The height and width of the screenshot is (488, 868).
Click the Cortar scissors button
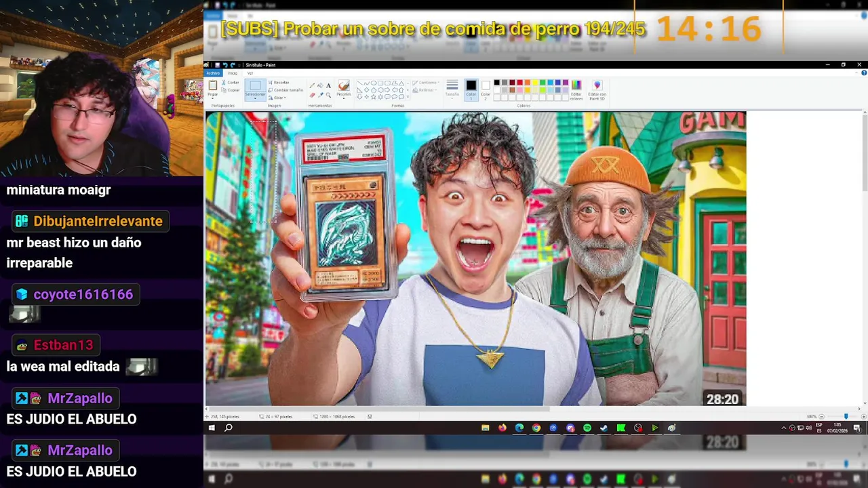[x=229, y=83]
